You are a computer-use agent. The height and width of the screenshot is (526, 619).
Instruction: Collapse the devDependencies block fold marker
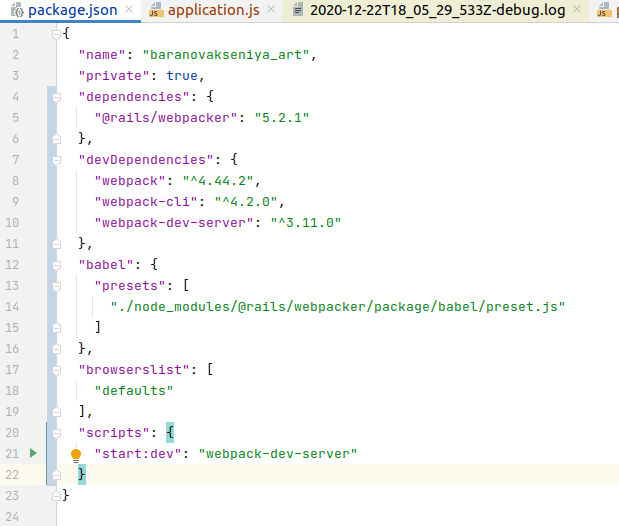tap(56, 160)
